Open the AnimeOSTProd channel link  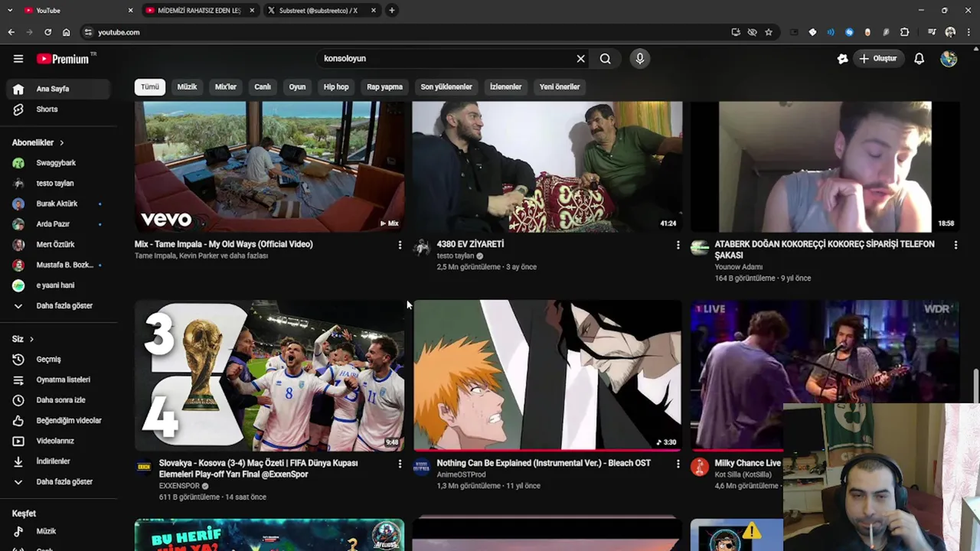click(461, 474)
